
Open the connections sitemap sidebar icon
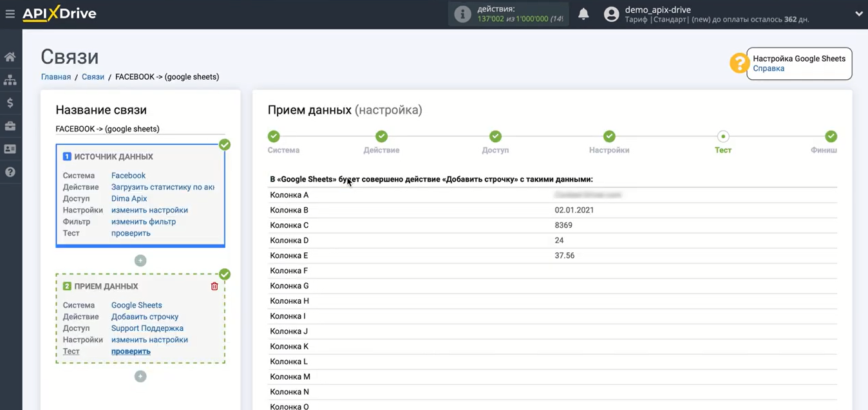[10, 80]
